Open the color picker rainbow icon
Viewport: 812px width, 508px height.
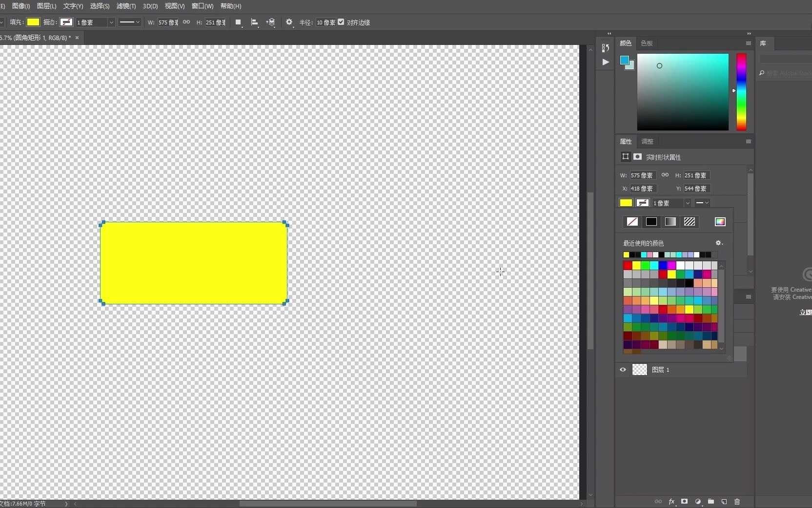(720, 222)
